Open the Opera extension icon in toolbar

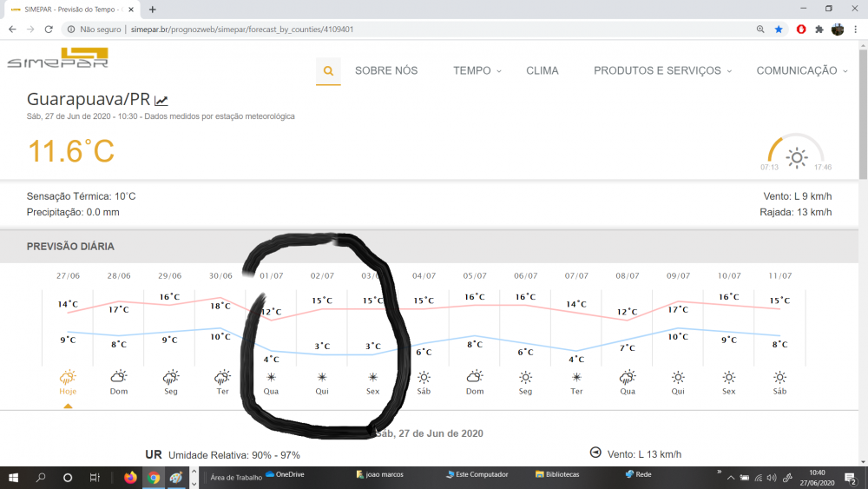coord(800,29)
